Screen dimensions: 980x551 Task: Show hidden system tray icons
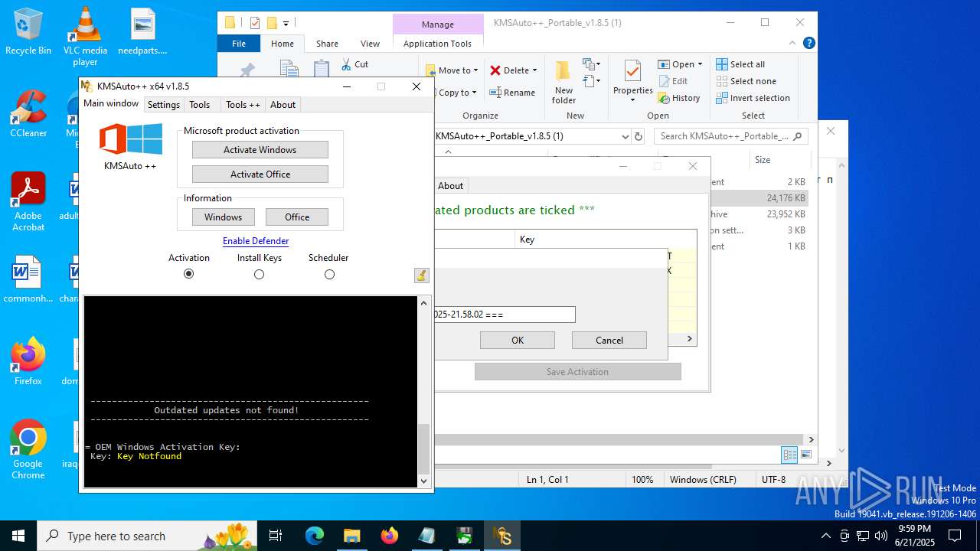pyautogui.click(x=825, y=536)
